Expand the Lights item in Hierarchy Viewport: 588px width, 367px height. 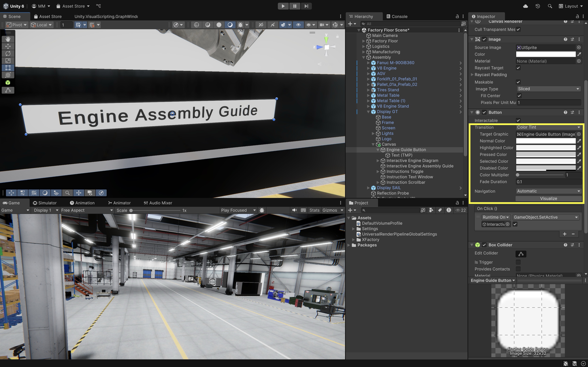click(x=373, y=134)
